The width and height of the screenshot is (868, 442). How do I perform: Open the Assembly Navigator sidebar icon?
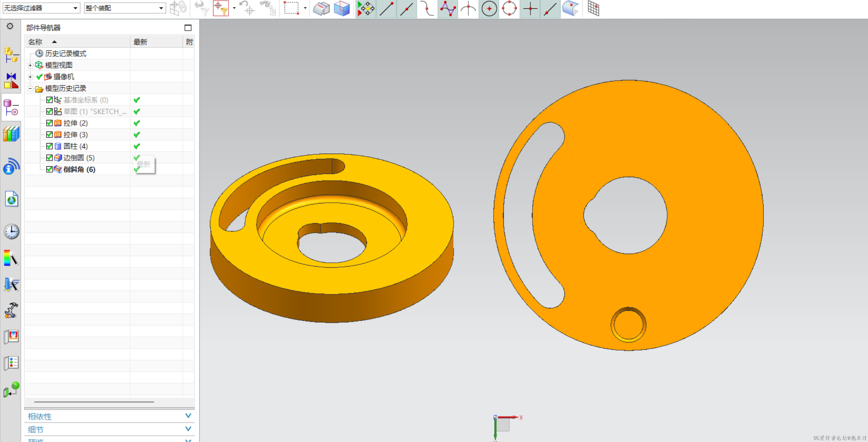11,55
